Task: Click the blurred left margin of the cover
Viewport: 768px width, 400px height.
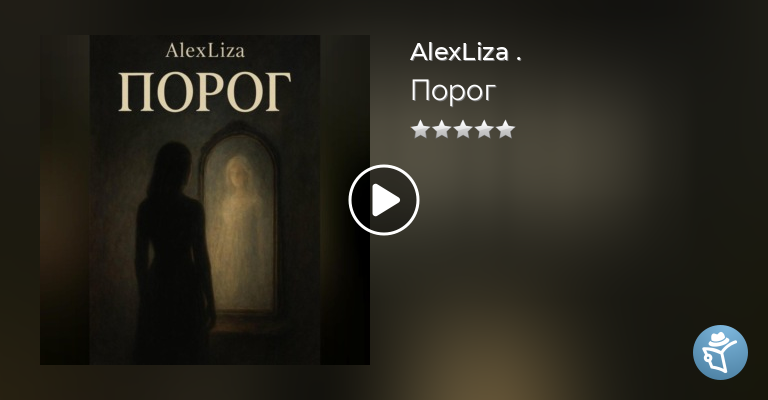Action: click(x=65, y=200)
